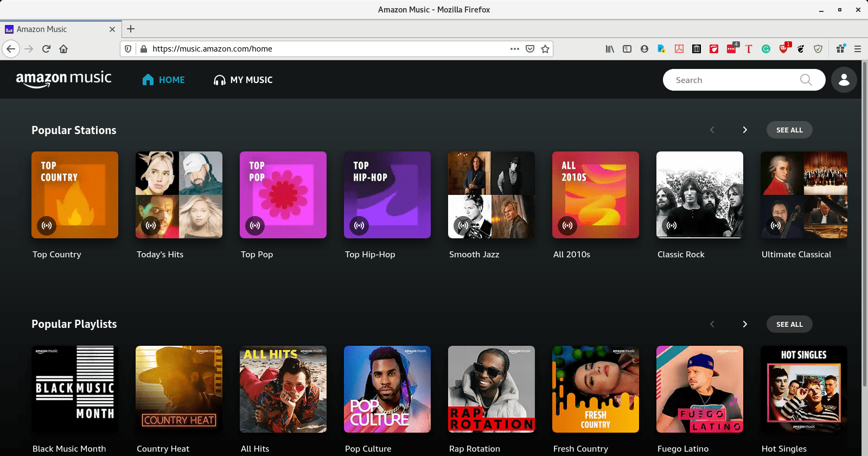Play station icon on Smooth Jazz
The width and height of the screenshot is (868, 456).
pyautogui.click(x=464, y=225)
